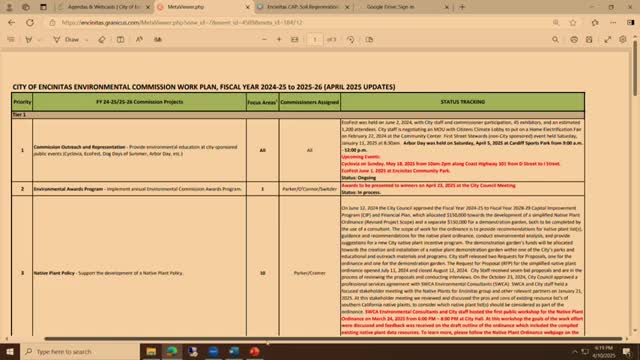Viewport: 640px width, 360px height.
Task: Click the PDF page number field
Action: (x=315, y=40)
